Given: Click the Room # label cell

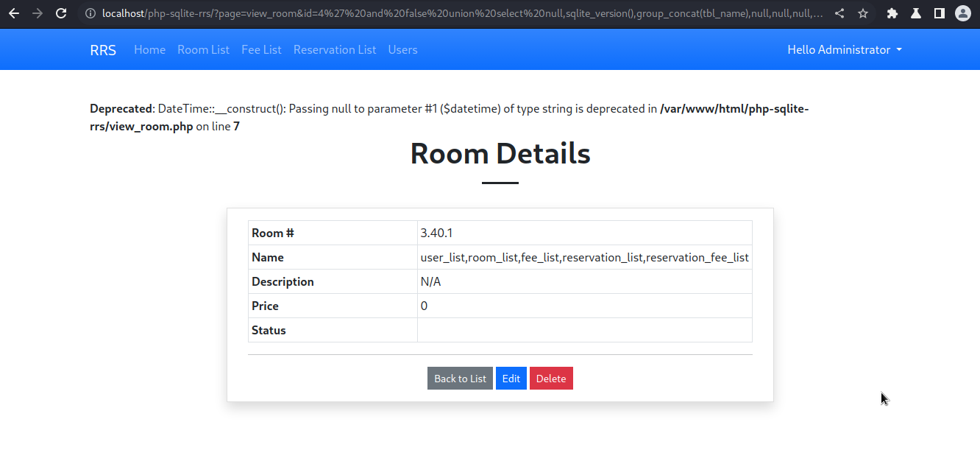Looking at the screenshot, I should pos(333,233).
